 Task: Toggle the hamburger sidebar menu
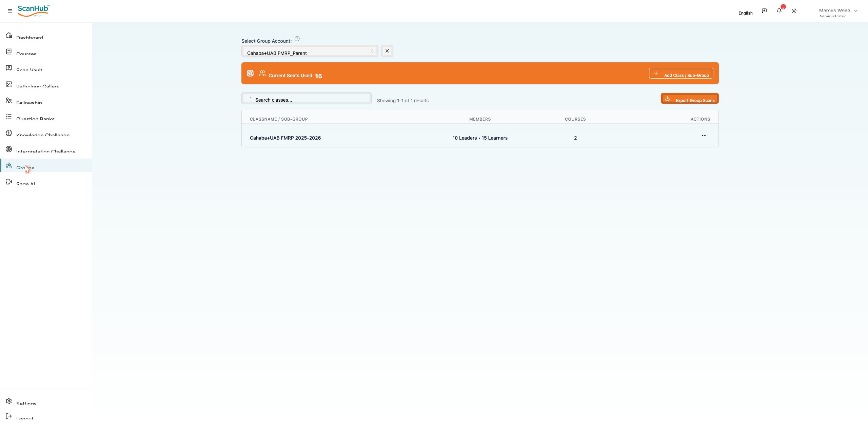pyautogui.click(x=10, y=11)
